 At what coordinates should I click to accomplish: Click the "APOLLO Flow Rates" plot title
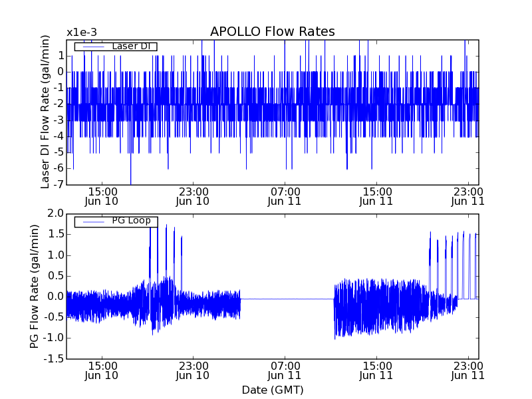272,32
